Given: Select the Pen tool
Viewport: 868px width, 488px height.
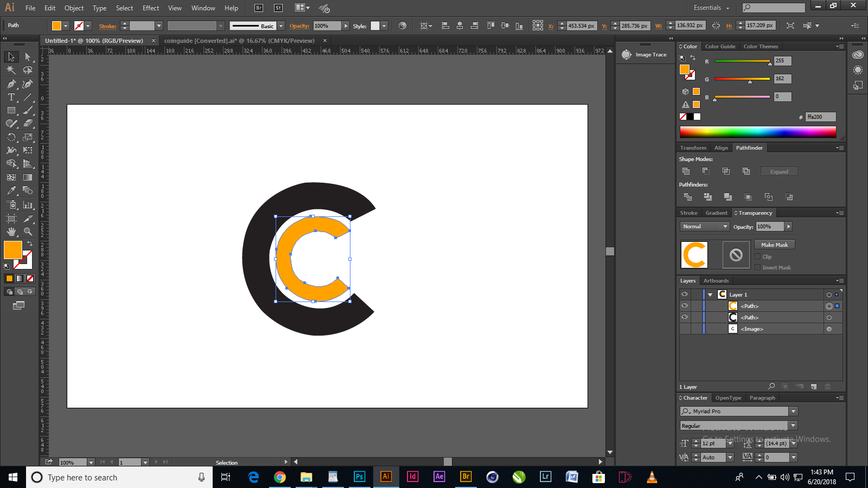Looking at the screenshot, I should 11,84.
